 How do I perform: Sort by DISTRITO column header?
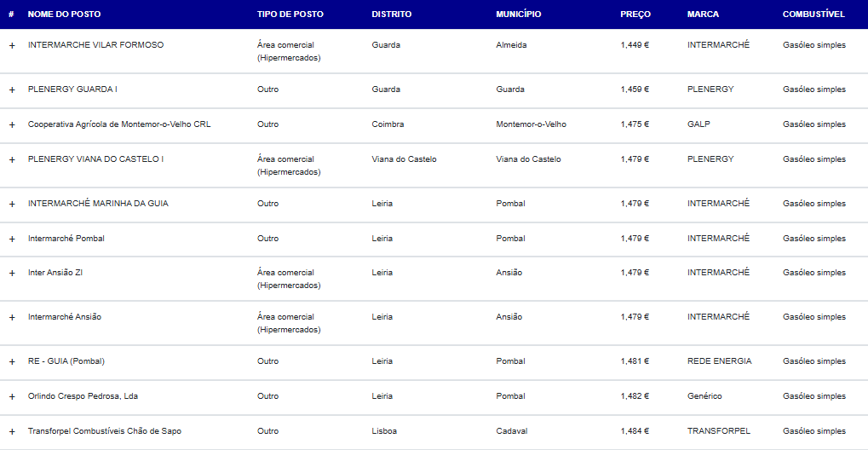(x=391, y=14)
